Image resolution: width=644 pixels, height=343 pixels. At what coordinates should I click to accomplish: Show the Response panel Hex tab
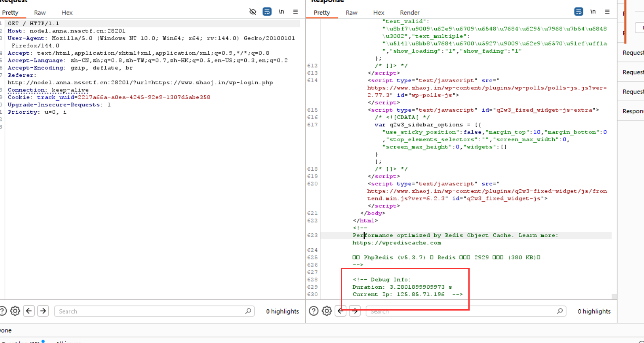379,13
